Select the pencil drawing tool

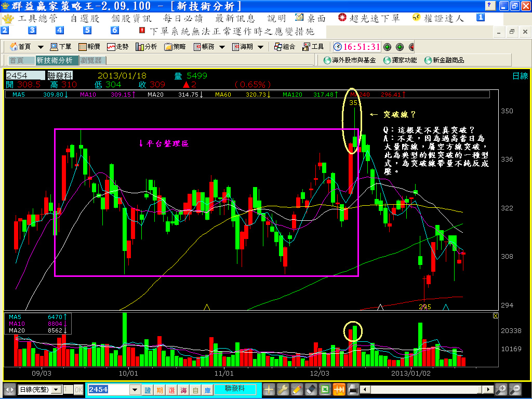[297, 390]
